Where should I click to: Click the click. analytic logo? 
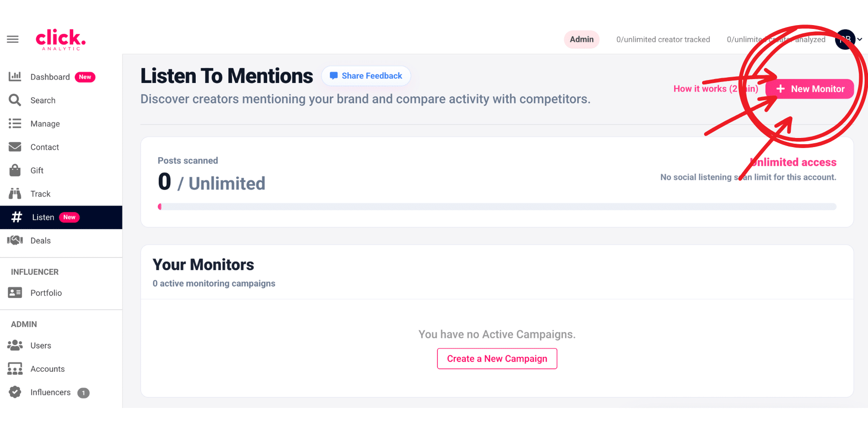[x=60, y=39]
